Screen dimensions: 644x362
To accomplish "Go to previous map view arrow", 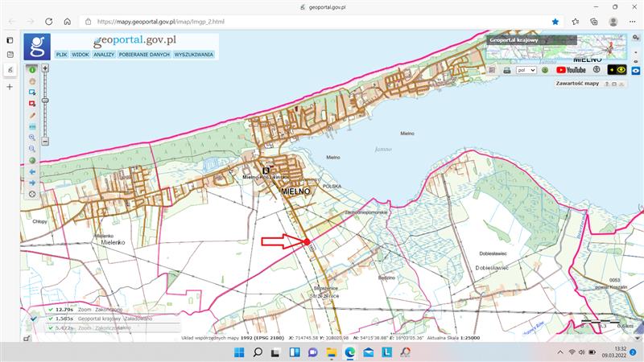I will 32,171.
